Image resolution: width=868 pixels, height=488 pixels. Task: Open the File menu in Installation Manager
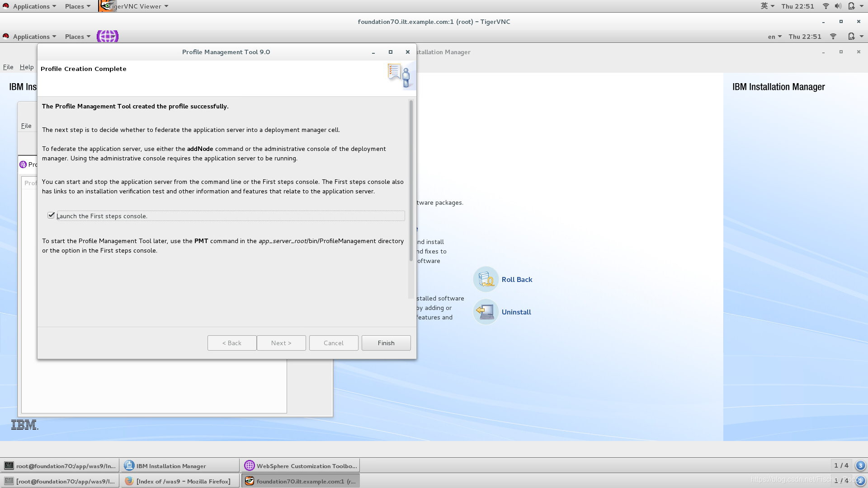(8, 67)
